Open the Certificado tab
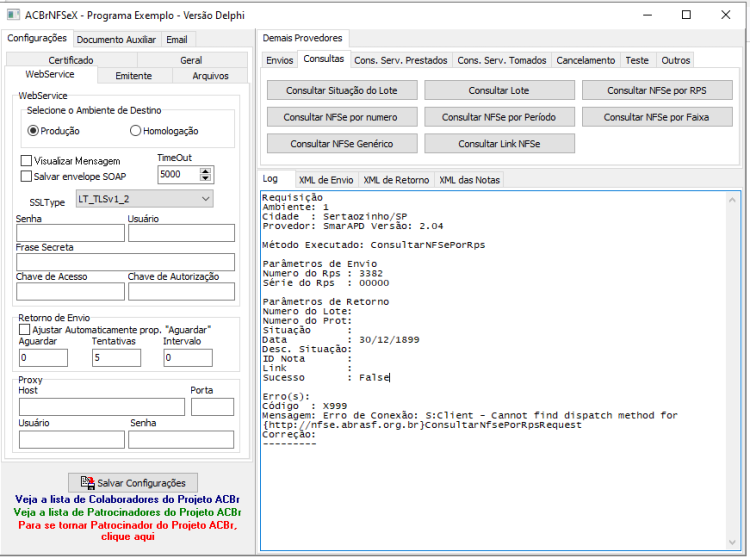This screenshot has height=558, width=750. 71,60
